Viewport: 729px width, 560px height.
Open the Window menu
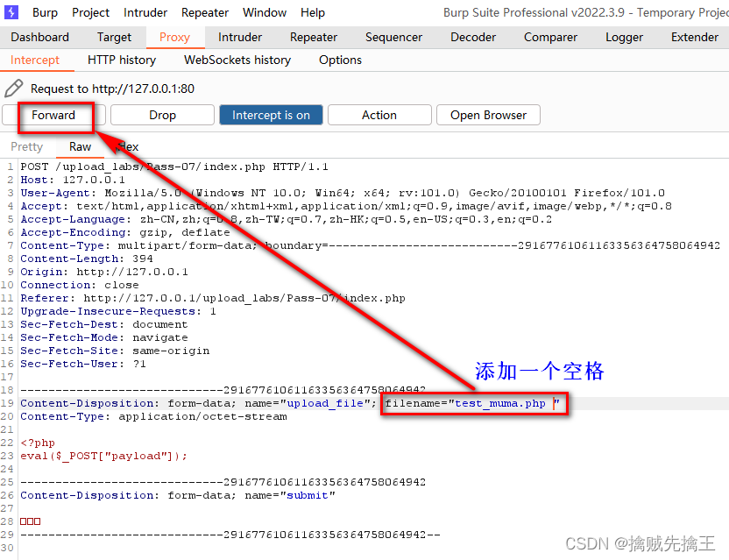pyautogui.click(x=265, y=12)
